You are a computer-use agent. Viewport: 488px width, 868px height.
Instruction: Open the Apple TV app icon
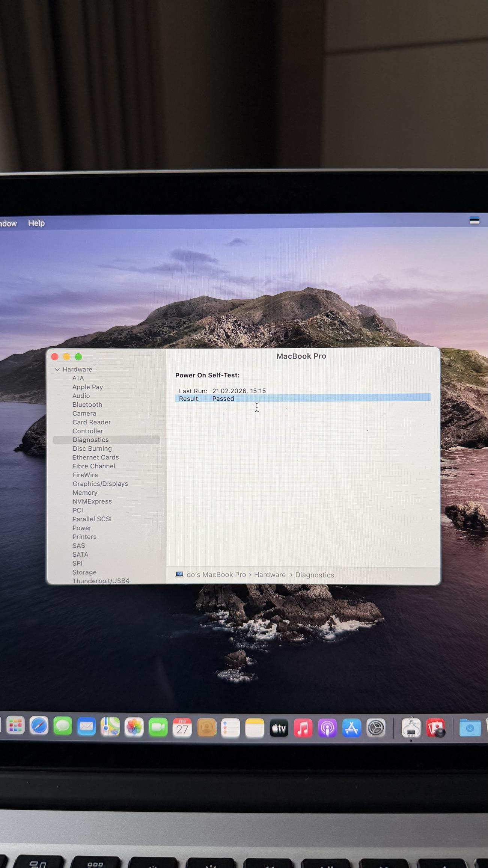click(279, 728)
